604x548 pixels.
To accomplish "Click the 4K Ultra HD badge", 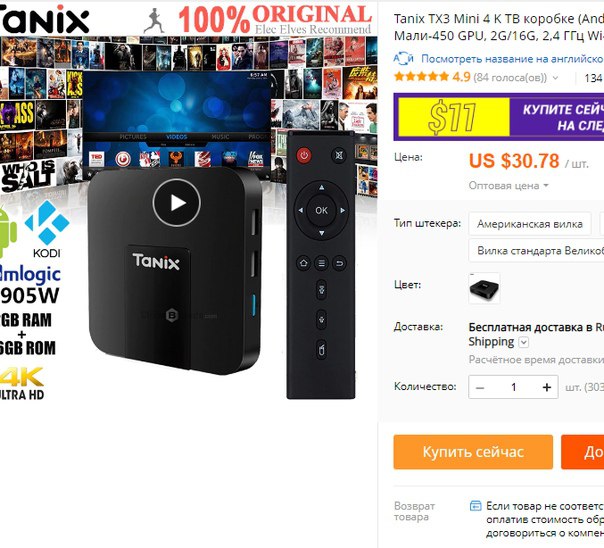I will point(22,383).
